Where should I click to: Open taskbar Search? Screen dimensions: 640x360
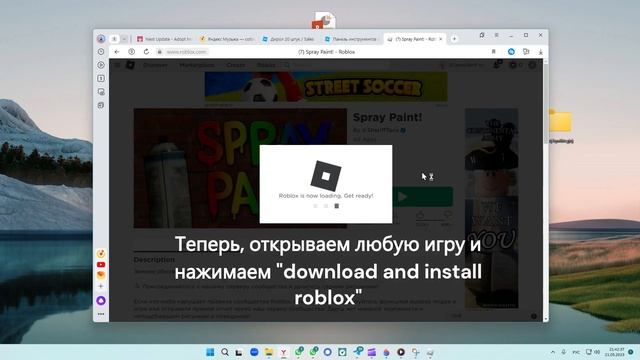click(x=225, y=352)
